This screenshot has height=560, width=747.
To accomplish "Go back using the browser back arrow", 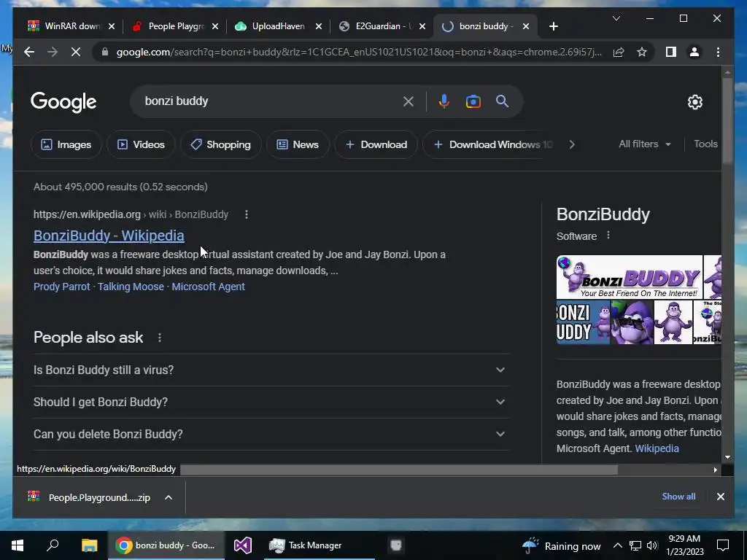I will pyautogui.click(x=29, y=52).
